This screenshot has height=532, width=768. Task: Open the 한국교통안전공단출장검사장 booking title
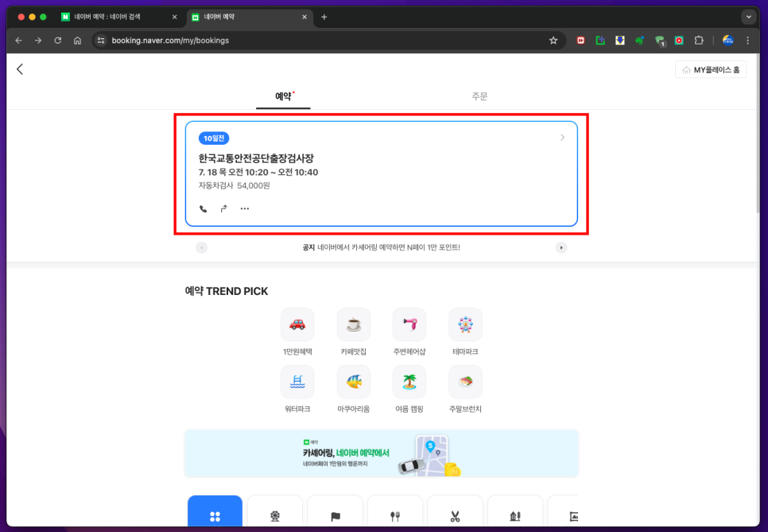pyautogui.click(x=256, y=158)
